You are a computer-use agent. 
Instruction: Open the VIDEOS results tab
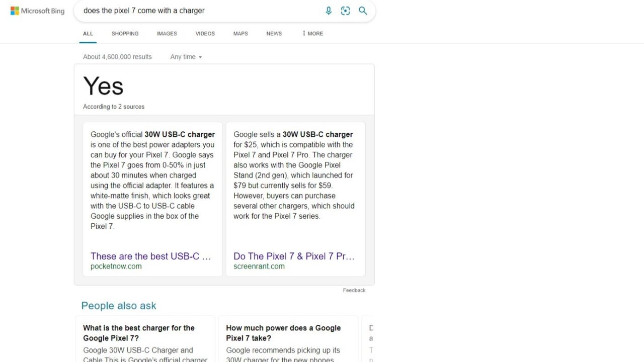click(205, 33)
